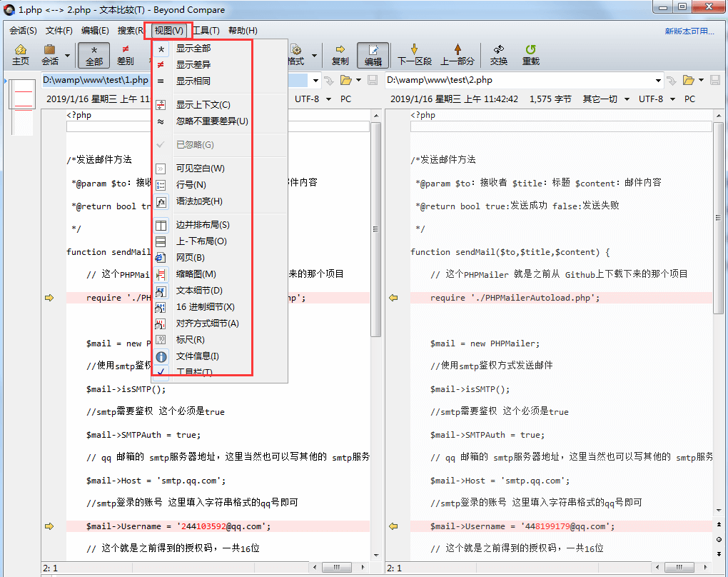Image resolution: width=728 pixels, height=577 pixels.
Task: Click the yellow diff arrow beside $mail->Username line
Action: (49, 526)
